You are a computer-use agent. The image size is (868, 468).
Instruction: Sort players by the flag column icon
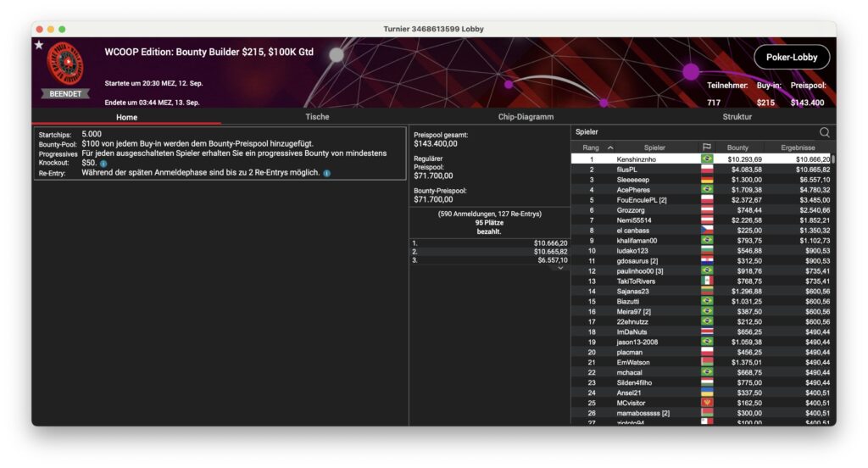[x=706, y=148]
